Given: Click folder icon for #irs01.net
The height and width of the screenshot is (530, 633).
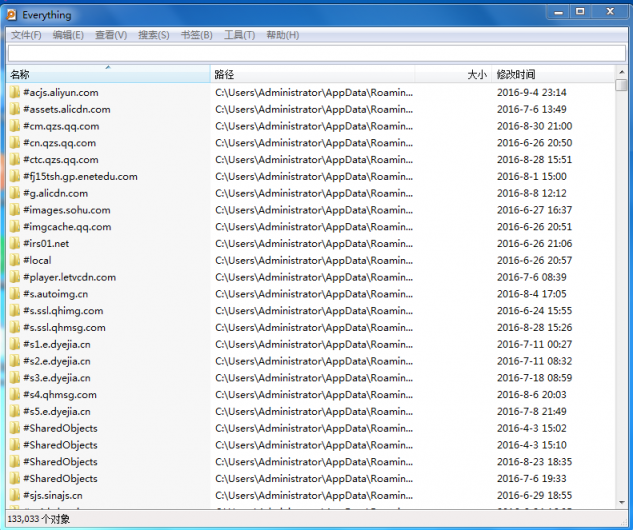Looking at the screenshot, I should tap(15, 244).
